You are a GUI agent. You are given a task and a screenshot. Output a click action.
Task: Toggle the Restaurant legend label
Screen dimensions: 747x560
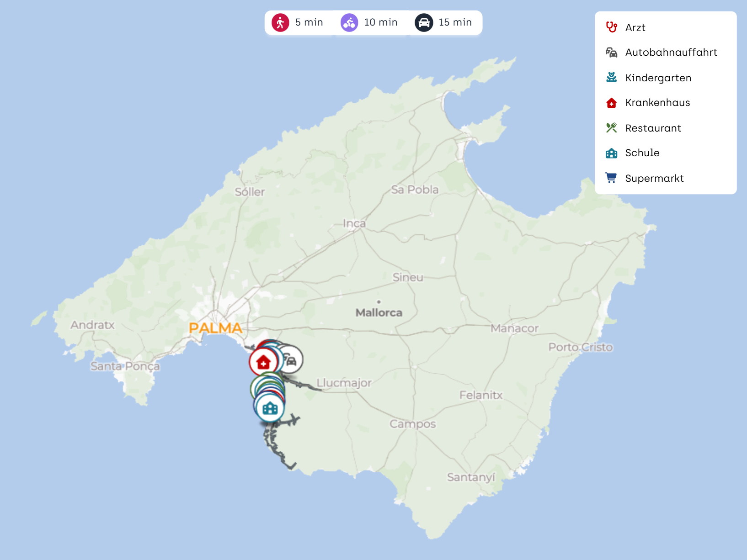point(653,128)
